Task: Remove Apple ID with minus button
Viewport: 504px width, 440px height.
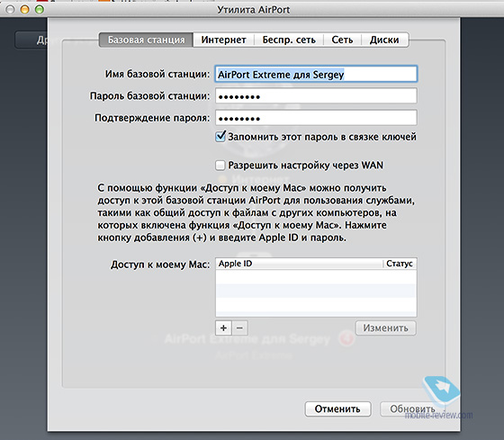Action: 239,328
